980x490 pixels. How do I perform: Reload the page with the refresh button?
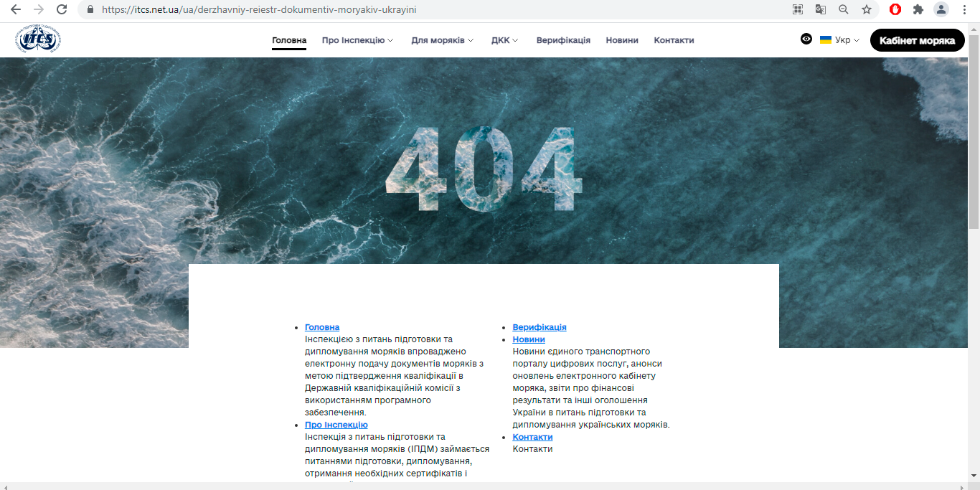click(x=62, y=9)
